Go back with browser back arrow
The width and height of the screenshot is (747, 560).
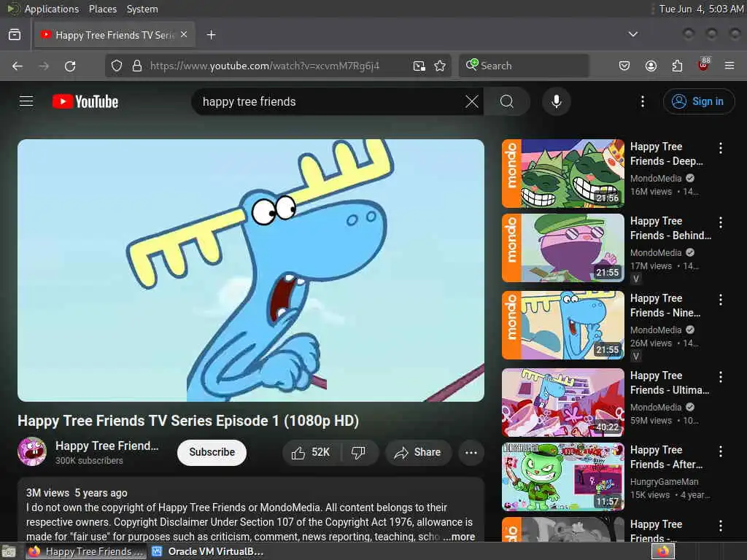[18, 66]
